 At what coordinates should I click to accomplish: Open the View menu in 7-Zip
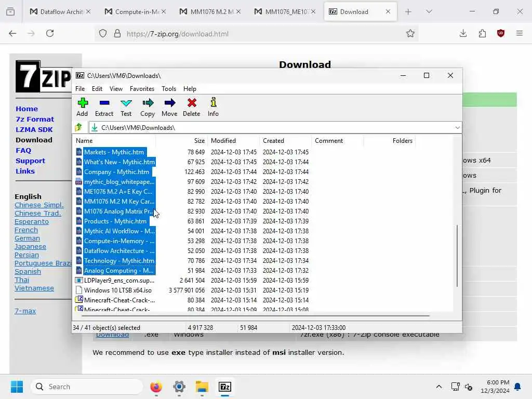(116, 88)
